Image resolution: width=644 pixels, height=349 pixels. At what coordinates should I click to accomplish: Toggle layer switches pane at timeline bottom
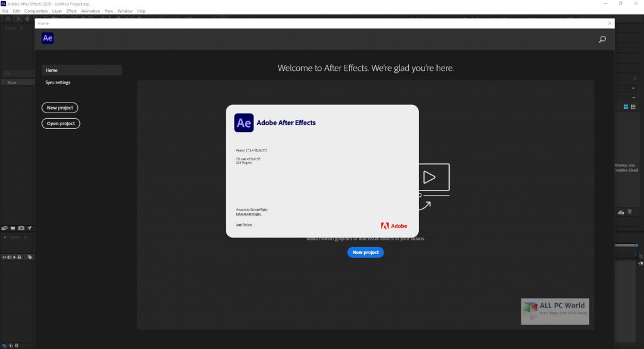(x=4, y=346)
